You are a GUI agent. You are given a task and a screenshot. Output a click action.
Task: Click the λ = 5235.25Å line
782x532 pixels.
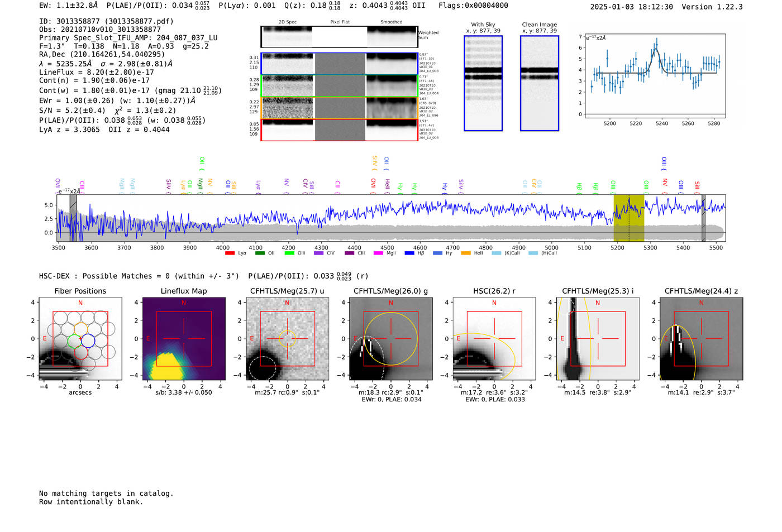click(106, 64)
